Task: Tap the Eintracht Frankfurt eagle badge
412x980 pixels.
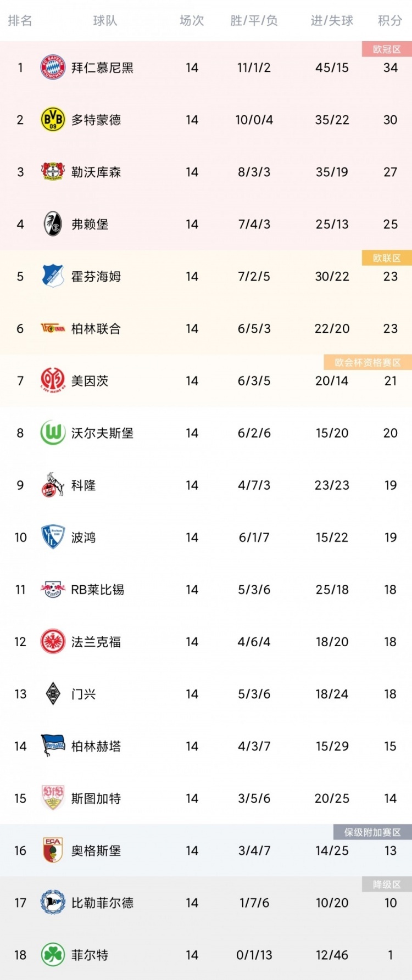Action: (53, 641)
